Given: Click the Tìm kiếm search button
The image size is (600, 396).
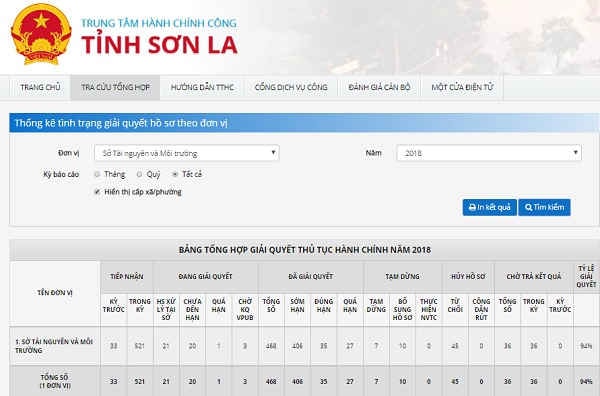Looking at the screenshot, I should click(544, 207).
